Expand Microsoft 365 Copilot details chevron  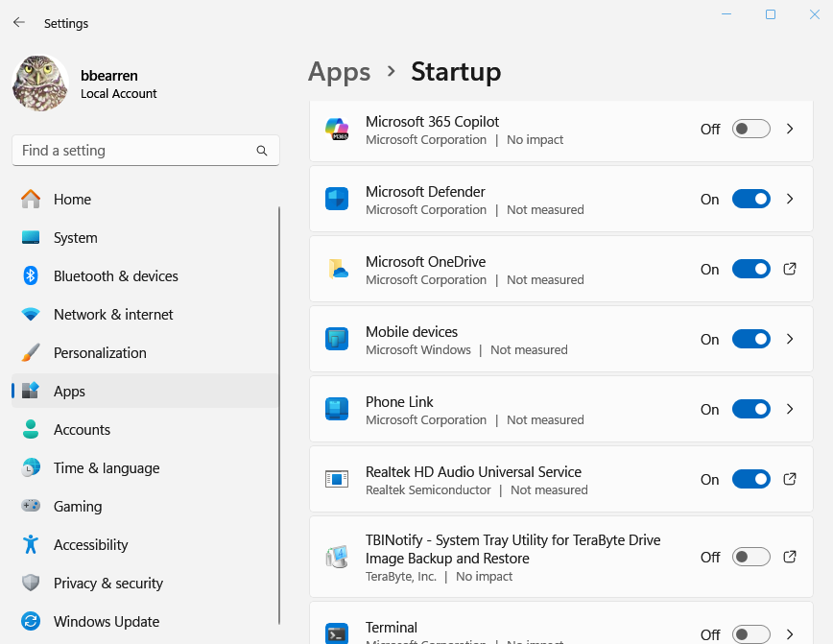(790, 129)
